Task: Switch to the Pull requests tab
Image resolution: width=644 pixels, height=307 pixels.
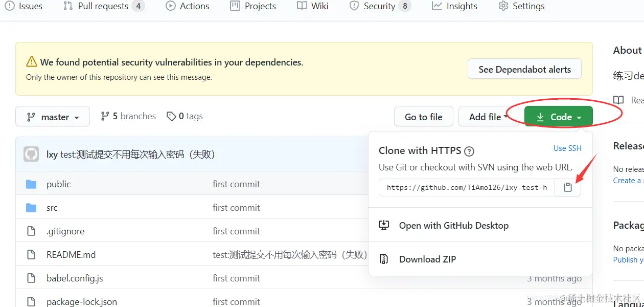Action: pyautogui.click(x=103, y=6)
